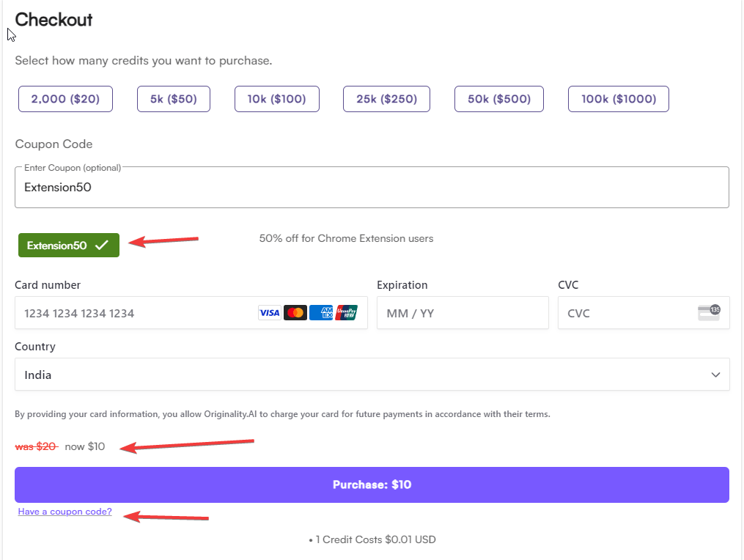This screenshot has width=744, height=560.
Task: Select the 25k ($250) credit pack
Action: coord(386,98)
